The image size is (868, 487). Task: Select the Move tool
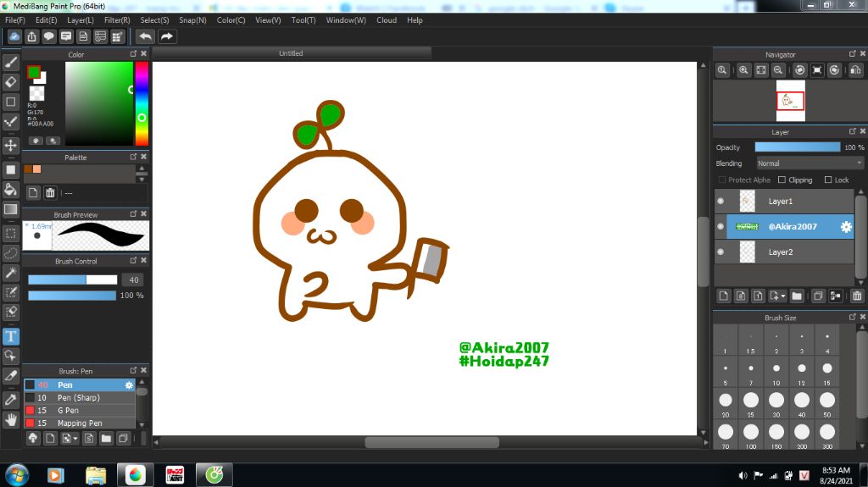[x=10, y=146]
